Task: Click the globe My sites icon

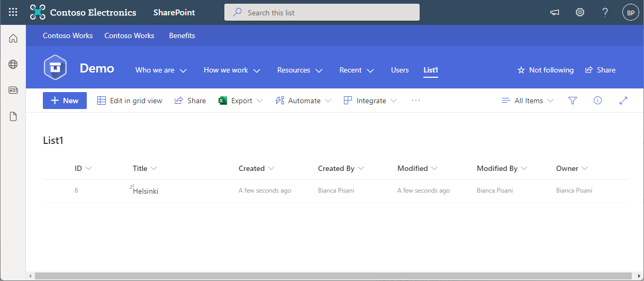Action: pyautogui.click(x=13, y=65)
